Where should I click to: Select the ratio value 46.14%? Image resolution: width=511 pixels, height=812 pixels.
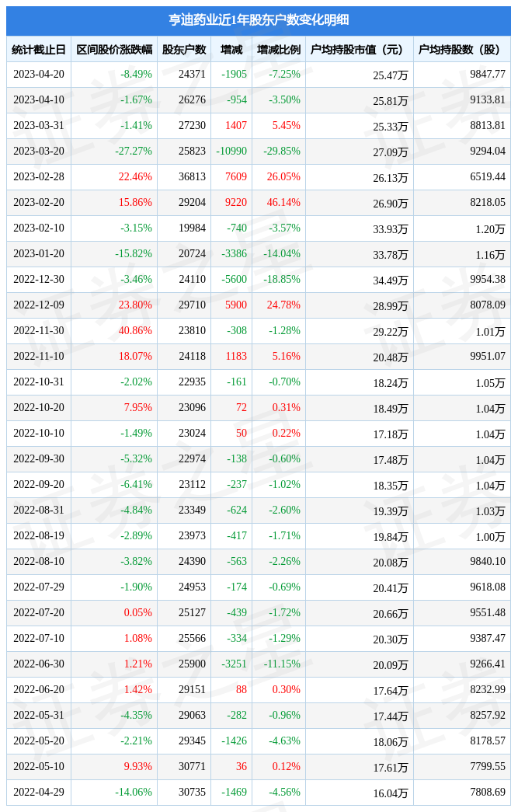coord(283,203)
